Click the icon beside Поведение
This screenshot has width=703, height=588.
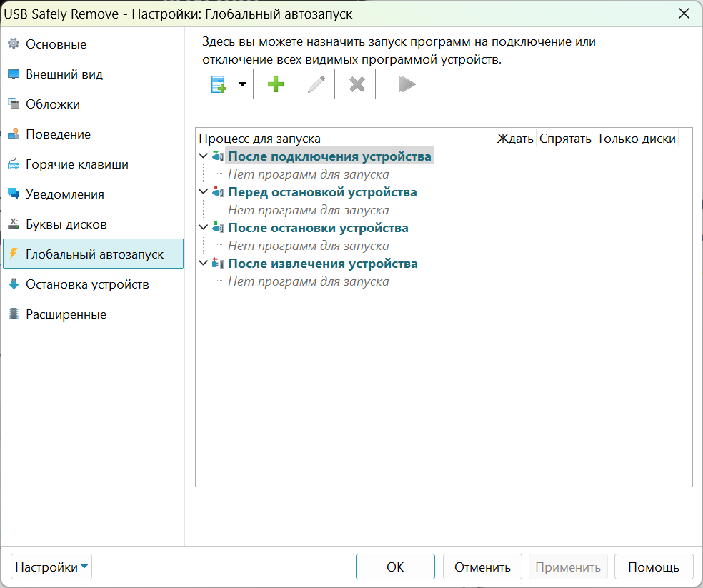point(14,134)
